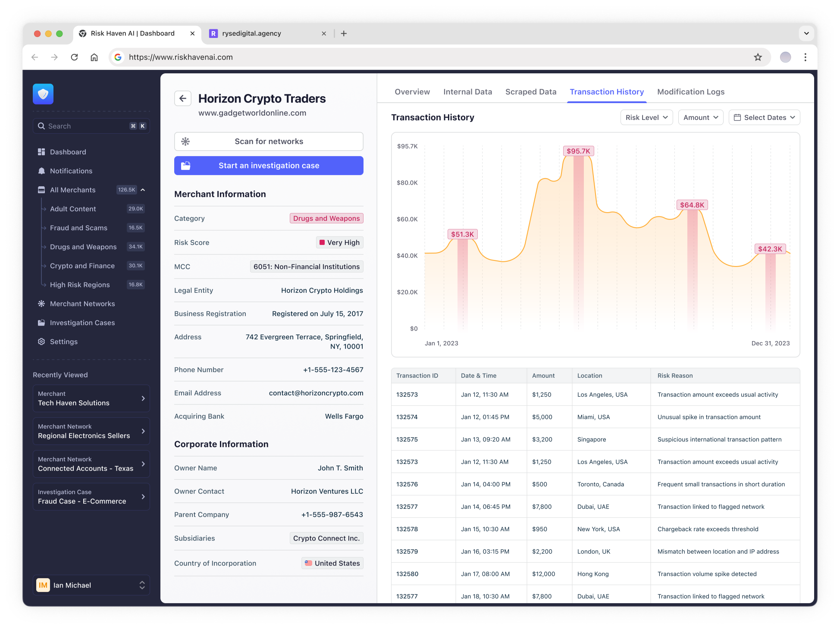
Task: Bookmark the page with the star icon
Action: click(758, 57)
